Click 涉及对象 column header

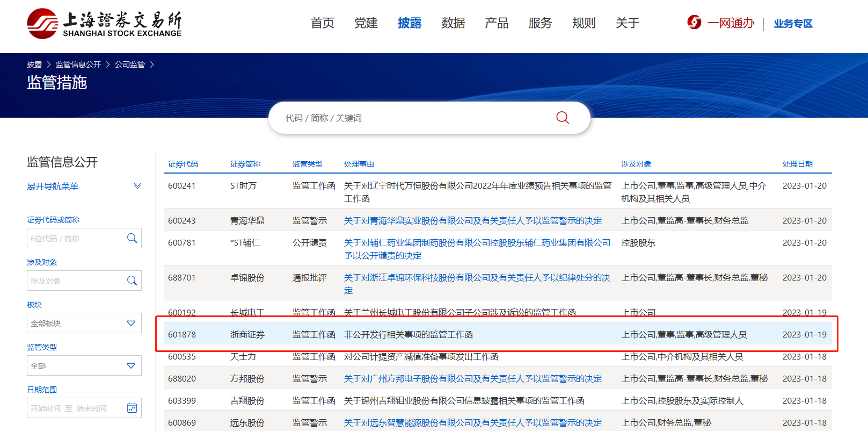click(637, 164)
